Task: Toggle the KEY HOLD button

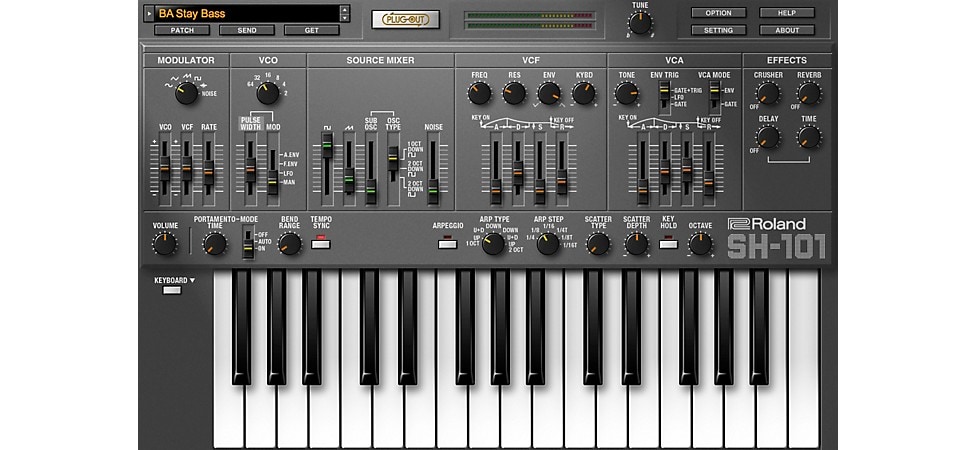Action: pyautogui.click(x=669, y=244)
